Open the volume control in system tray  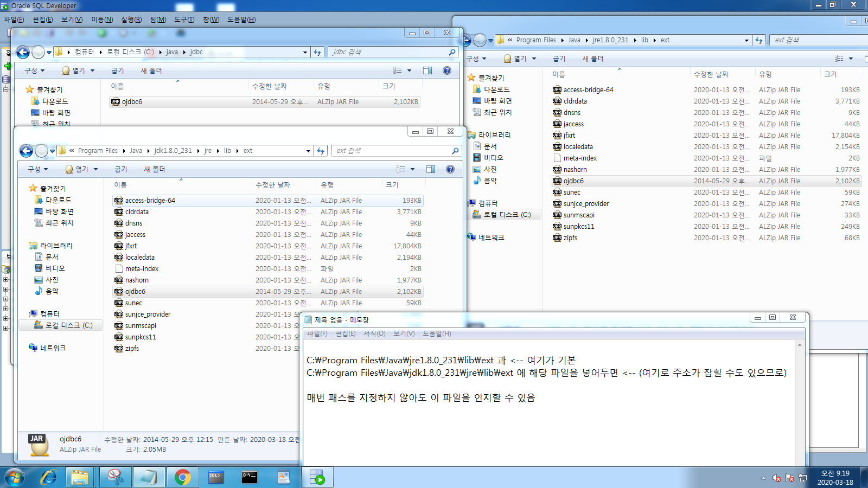776,478
